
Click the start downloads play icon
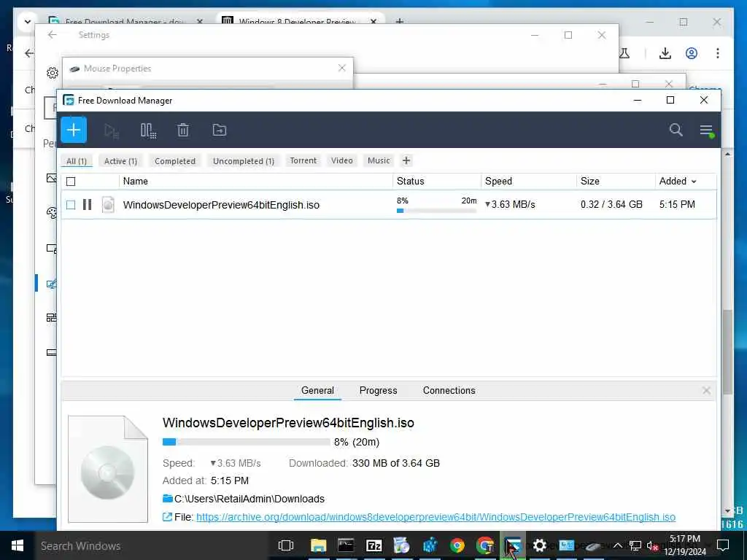coord(112,131)
